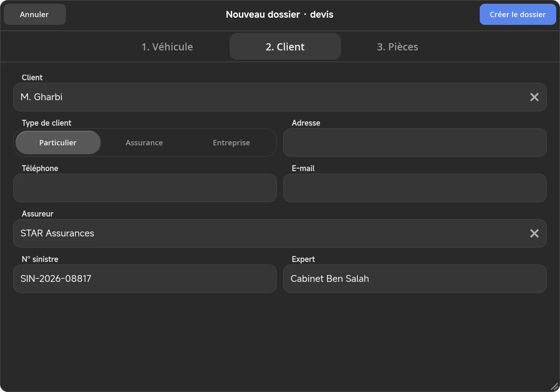The image size is (560, 392).
Task: Click Créer le dossier button
Action: pos(518,14)
